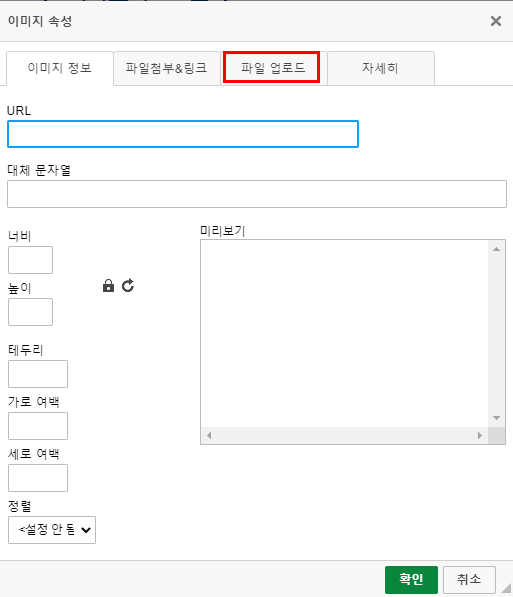Open the 정렬 alignment dropdown
The image size is (513, 597).
click(x=52, y=530)
